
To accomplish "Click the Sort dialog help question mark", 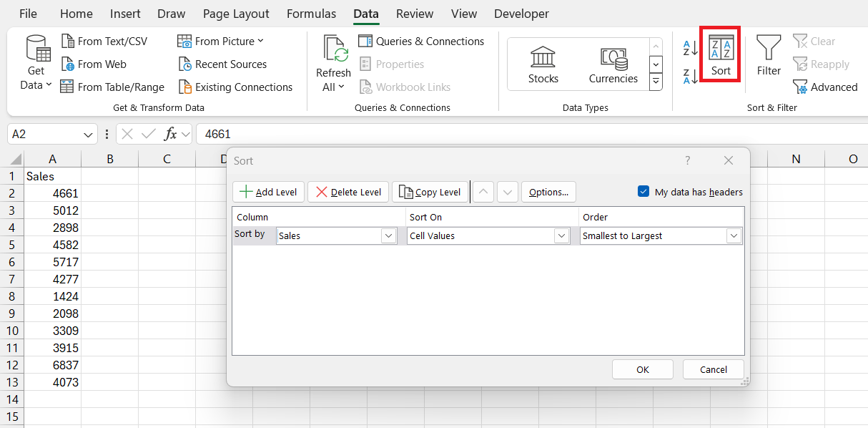I will tap(688, 160).
